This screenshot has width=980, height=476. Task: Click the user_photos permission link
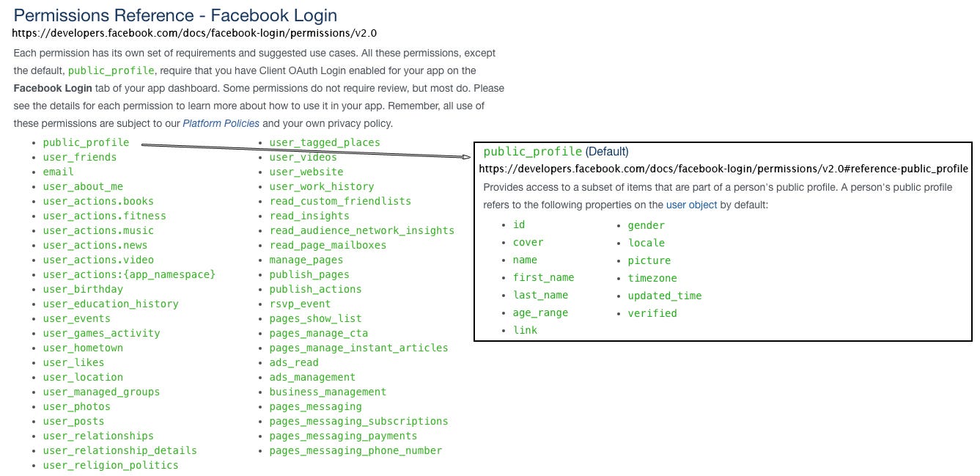(76, 406)
